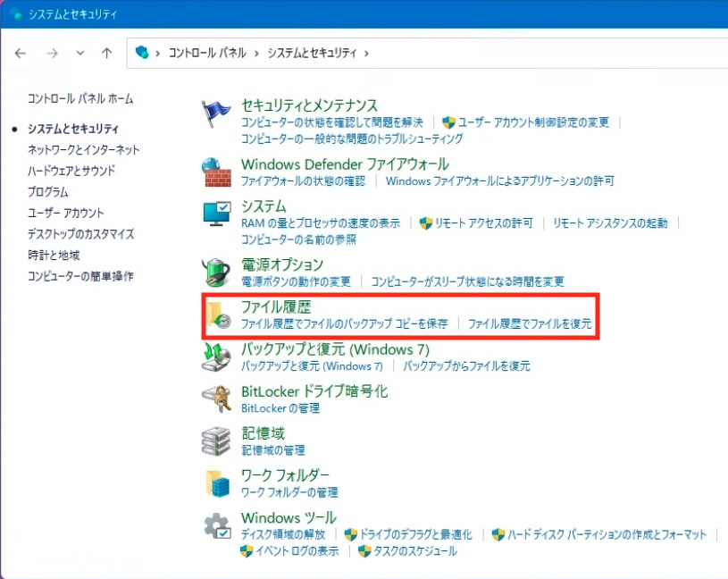Image resolution: width=728 pixels, height=579 pixels.
Task: Open the Power Options battery icon
Action: click(216, 273)
